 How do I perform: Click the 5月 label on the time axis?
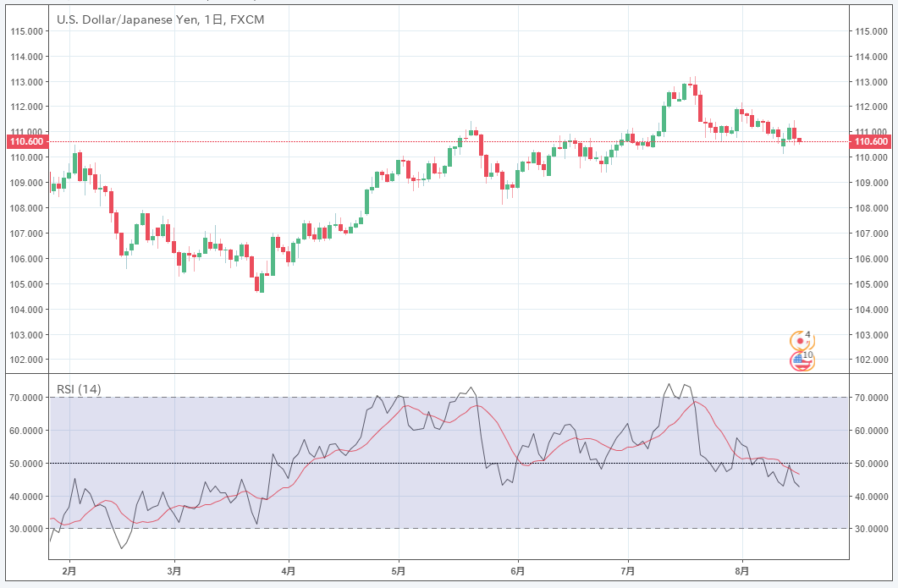[399, 571]
